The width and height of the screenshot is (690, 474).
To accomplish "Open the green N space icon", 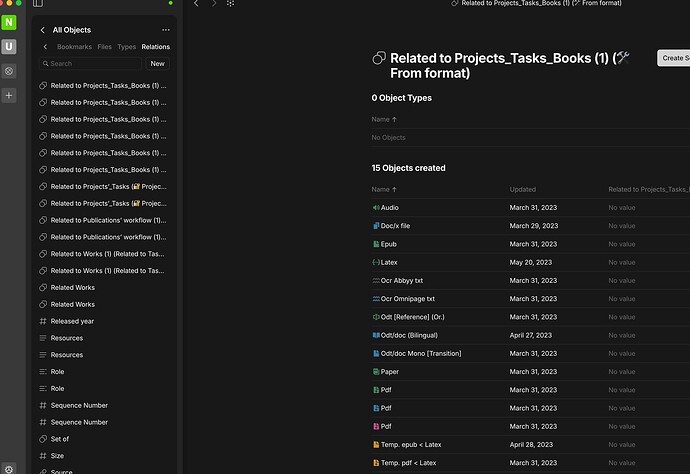I will 9,22.
